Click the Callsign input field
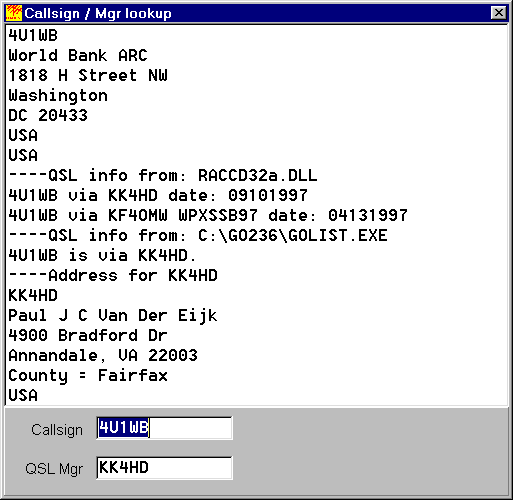Viewport: 513px width, 500px height. 164,428
